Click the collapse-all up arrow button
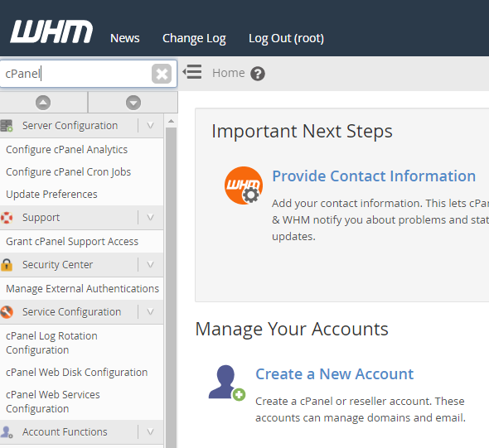 (43, 103)
